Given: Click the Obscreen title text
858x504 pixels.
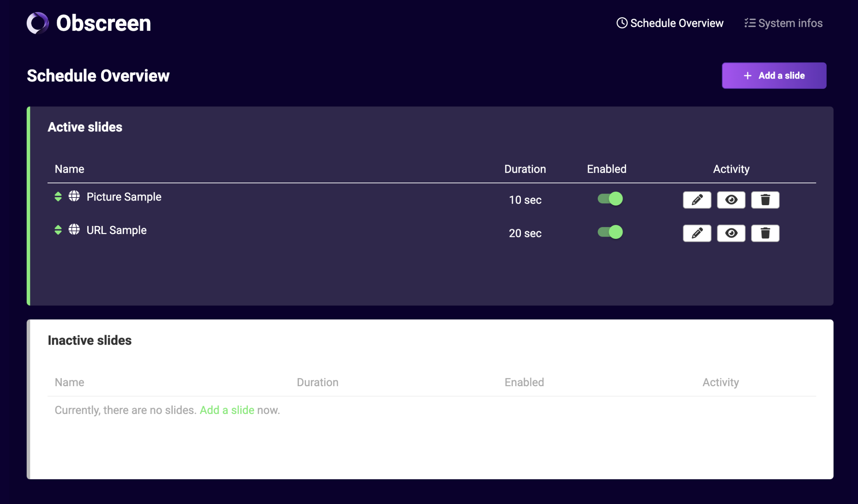Looking at the screenshot, I should (x=103, y=23).
